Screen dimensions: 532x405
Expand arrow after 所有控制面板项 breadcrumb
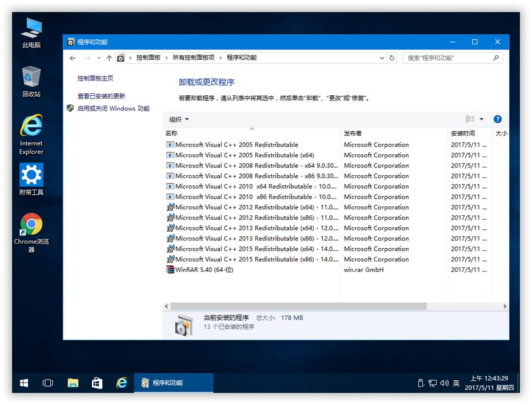[220, 58]
